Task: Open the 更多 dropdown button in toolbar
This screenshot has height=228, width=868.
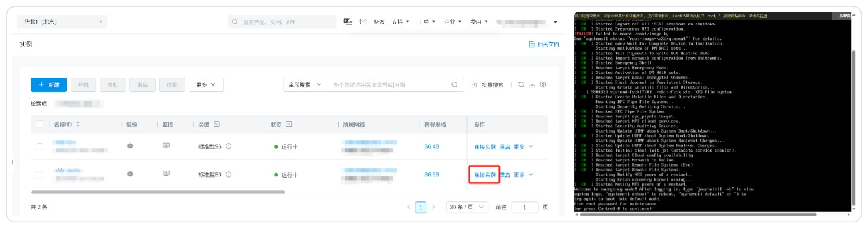Action: (x=206, y=84)
